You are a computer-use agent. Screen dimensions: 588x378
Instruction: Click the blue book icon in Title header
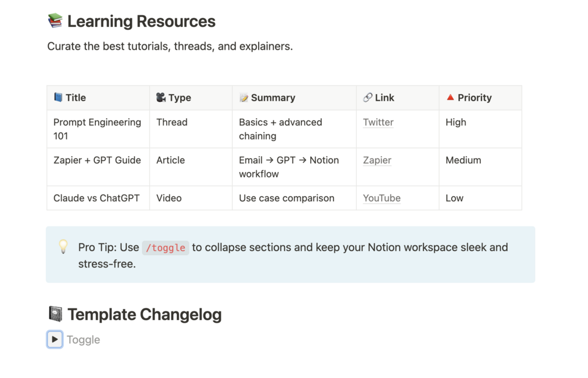coord(58,98)
